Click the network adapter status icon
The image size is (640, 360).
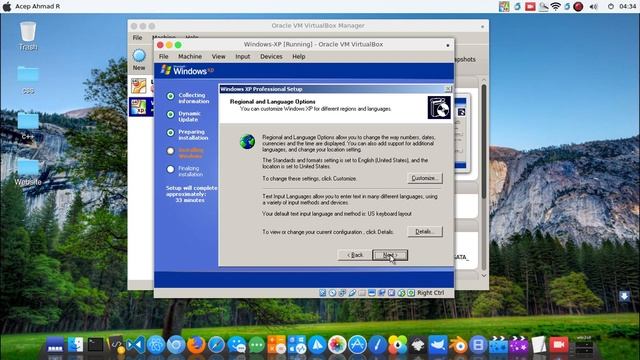click(x=381, y=293)
